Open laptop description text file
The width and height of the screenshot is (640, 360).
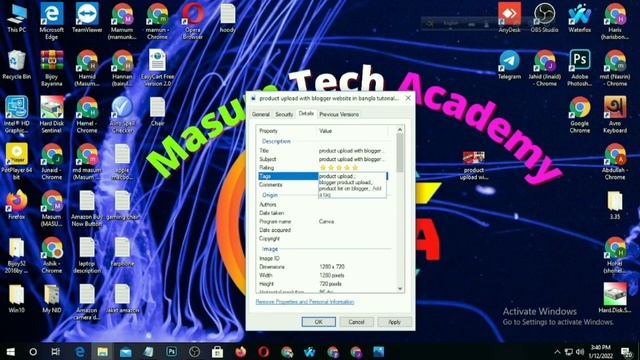coord(87,255)
